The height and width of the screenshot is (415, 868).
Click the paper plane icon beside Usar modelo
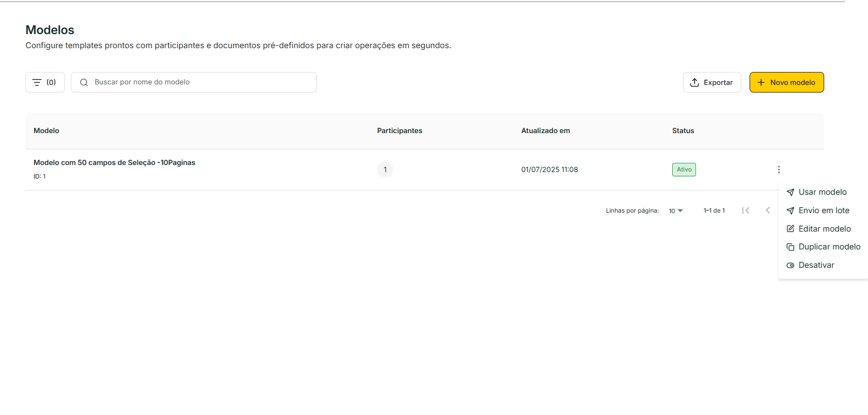(790, 192)
